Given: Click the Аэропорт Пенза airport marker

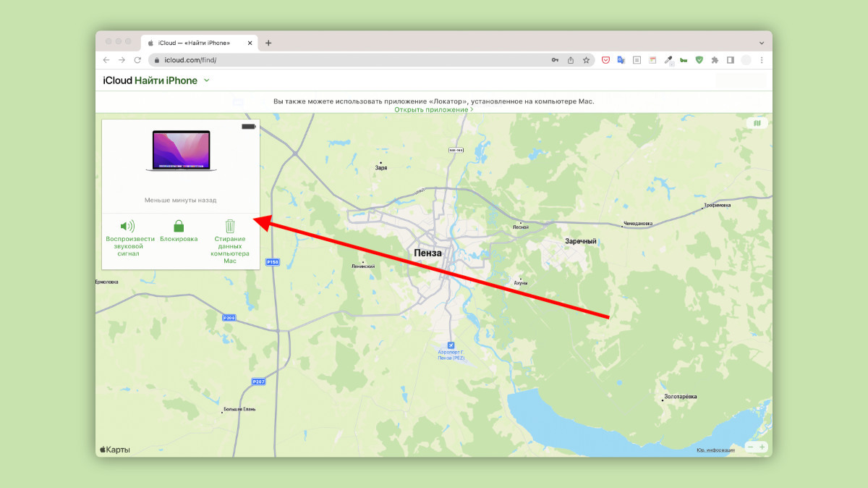Looking at the screenshot, I should tap(451, 345).
